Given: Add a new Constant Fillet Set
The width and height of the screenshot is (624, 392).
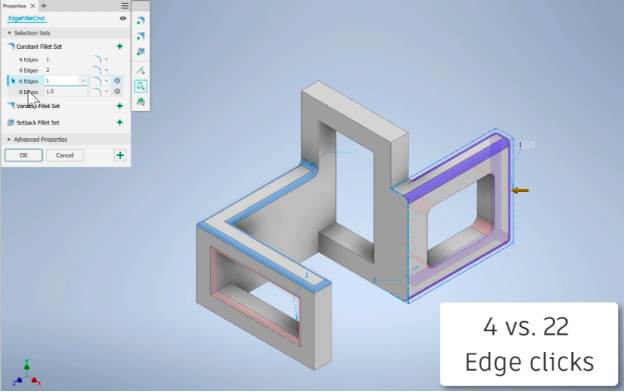Looking at the screenshot, I should [119, 47].
